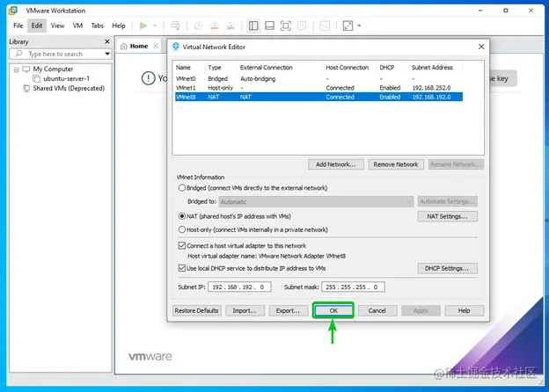Open NAT Settings
The image size is (549, 392).
(447, 216)
